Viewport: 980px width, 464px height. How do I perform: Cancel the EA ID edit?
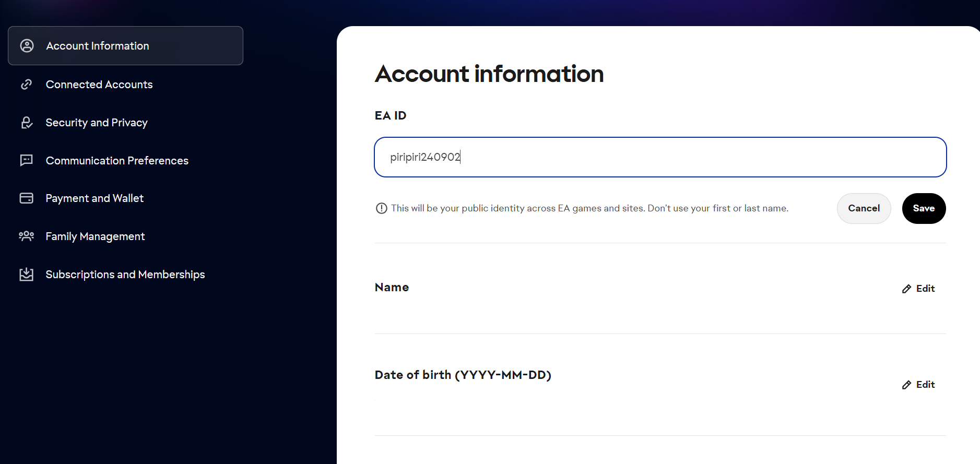click(864, 208)
